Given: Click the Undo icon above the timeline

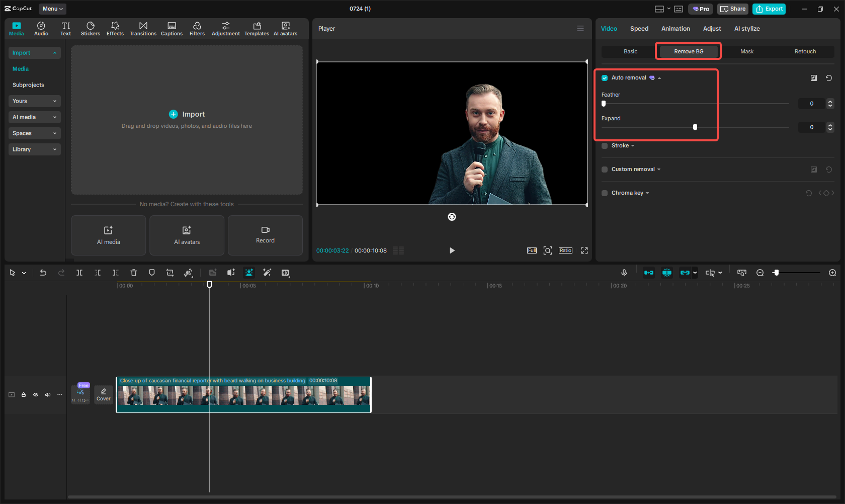Looking at the screenshot, I should tap(43, 272).
